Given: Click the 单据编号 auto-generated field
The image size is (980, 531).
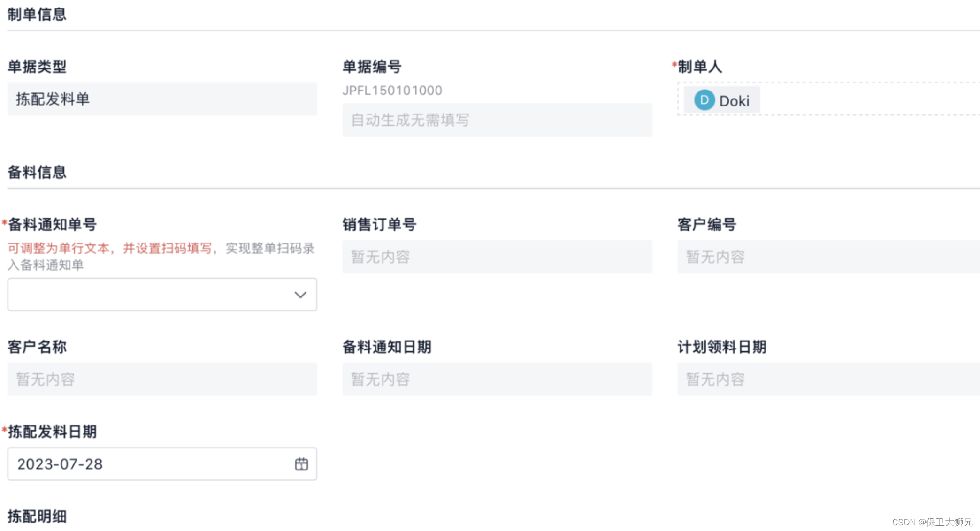Looking at the screenshot, I should [497, 120].
